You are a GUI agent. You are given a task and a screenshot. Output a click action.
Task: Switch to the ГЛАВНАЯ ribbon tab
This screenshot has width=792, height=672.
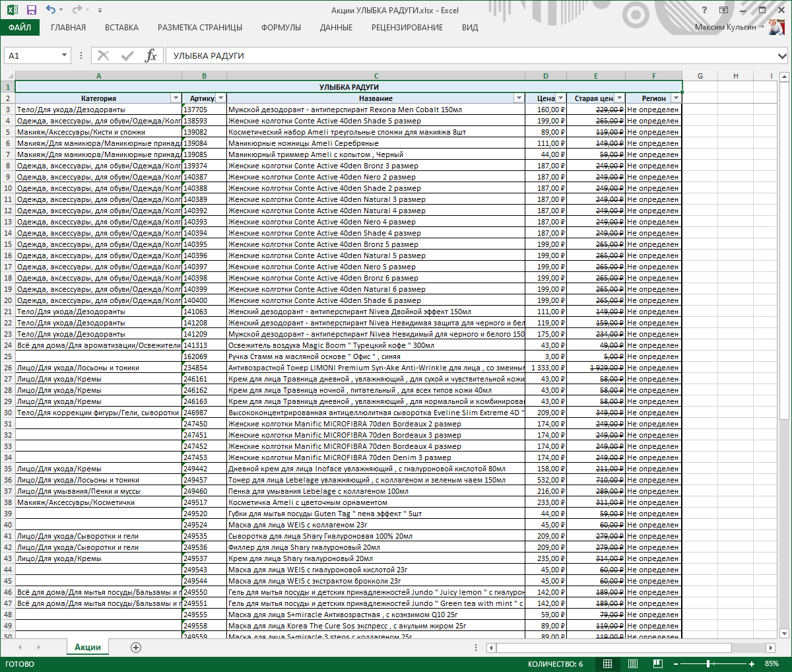tap(68, 28)
